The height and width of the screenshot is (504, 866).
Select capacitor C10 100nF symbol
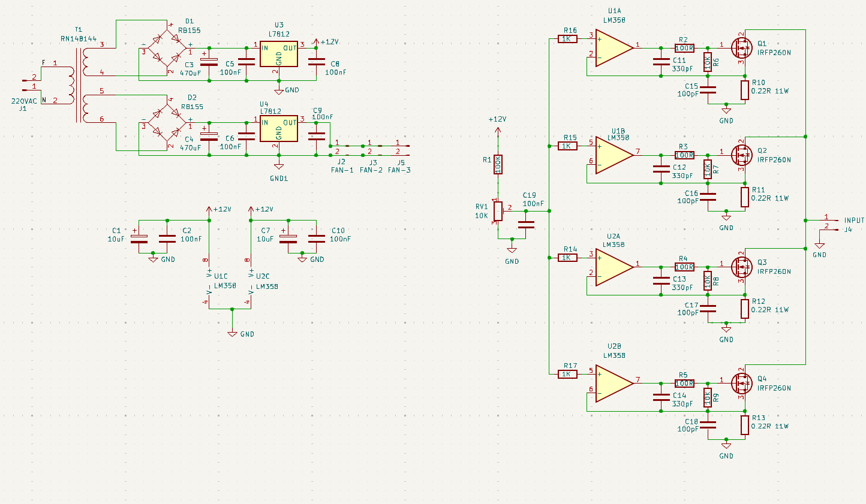click(x=316, y=238)
